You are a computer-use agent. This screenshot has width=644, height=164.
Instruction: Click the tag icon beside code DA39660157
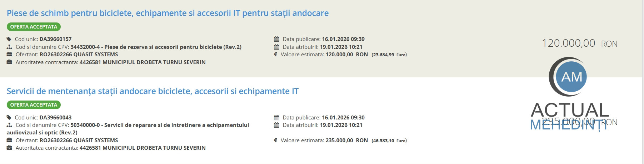pos(9,39)
